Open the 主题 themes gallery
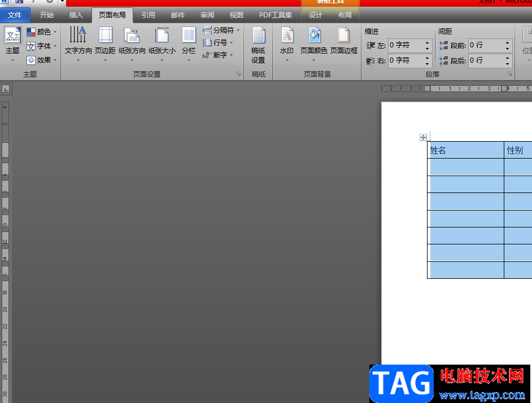Image resolution: width=532 pixels, height=403 pixels. click(12, 44)
